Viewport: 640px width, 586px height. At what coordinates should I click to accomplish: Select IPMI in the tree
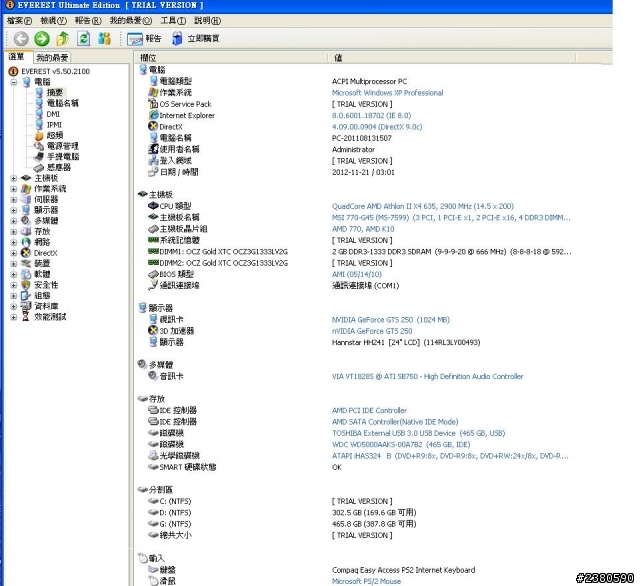54,124
